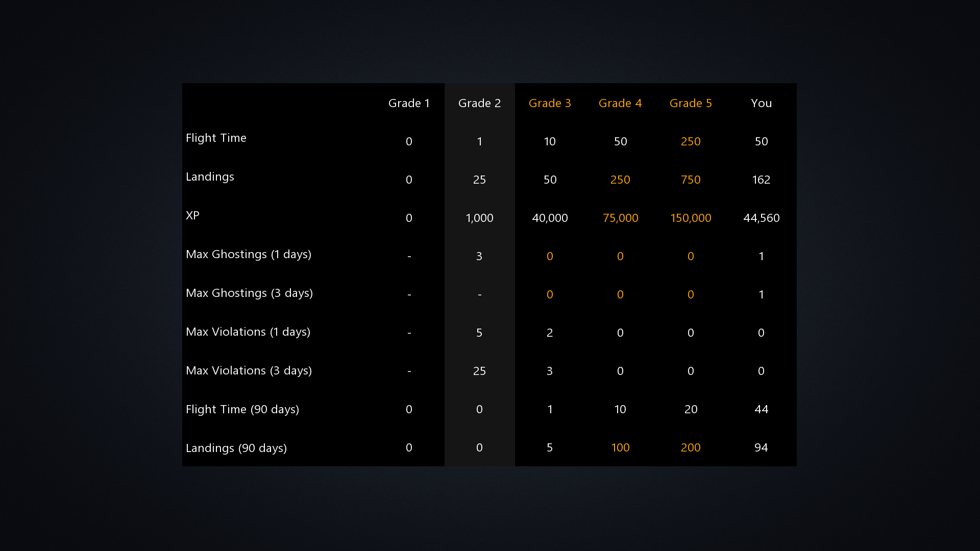Select the Grade 2 column header
Viewport: 980px width, 551px height.
[479, 103]
